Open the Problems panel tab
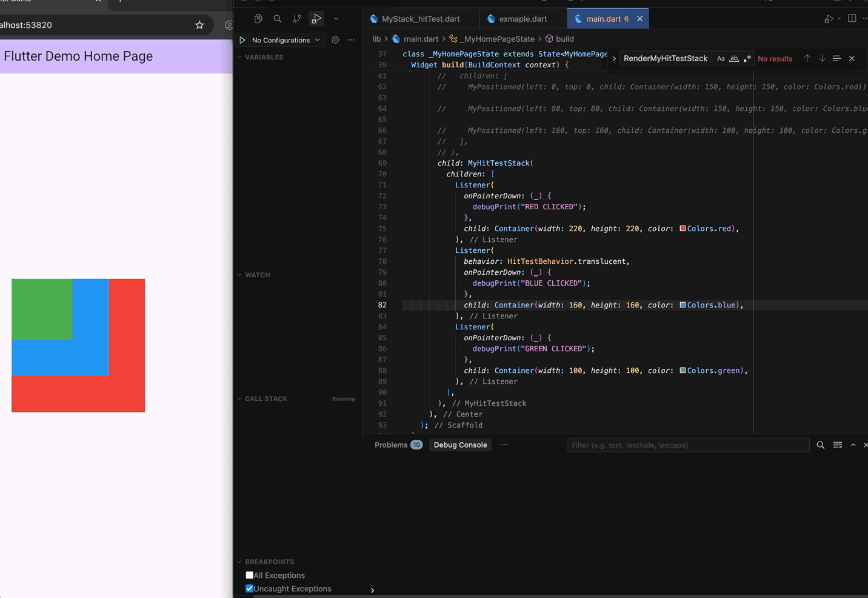The height and width of the screenshot is (598, 868). (x=398, y=445)
